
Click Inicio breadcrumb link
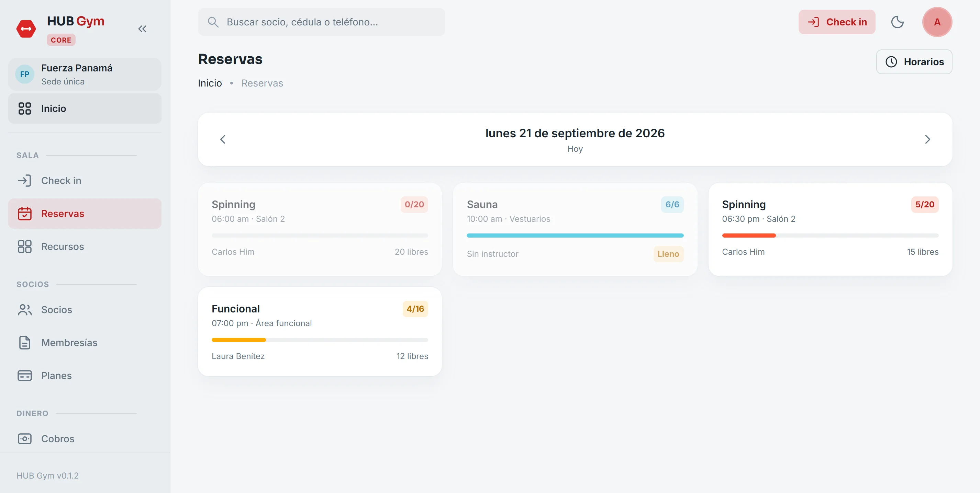coord(210,83)
